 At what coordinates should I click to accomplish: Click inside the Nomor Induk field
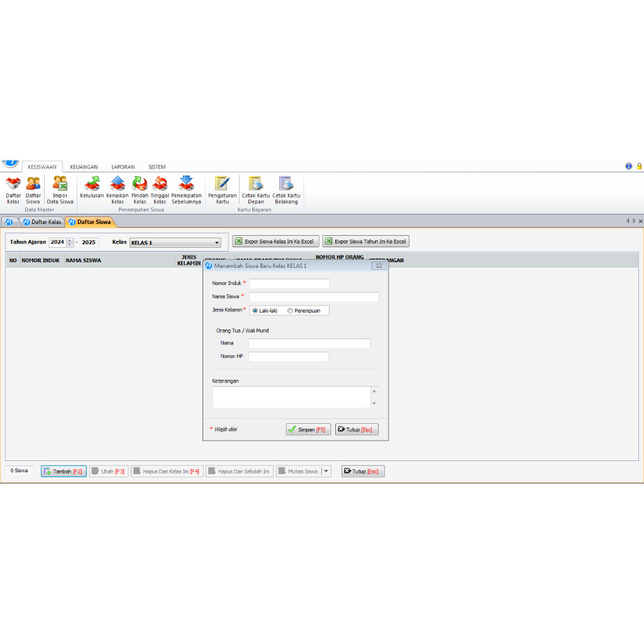[289, 283]
